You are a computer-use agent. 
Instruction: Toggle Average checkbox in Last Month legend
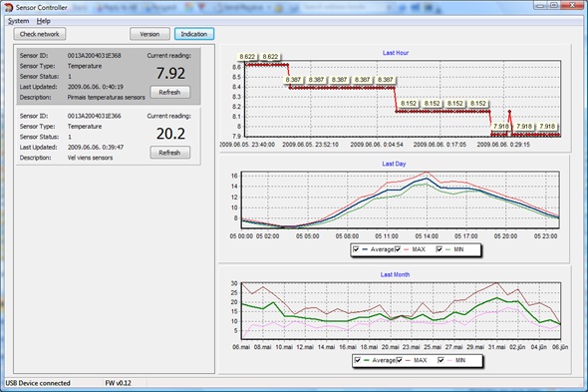point(358,360)
